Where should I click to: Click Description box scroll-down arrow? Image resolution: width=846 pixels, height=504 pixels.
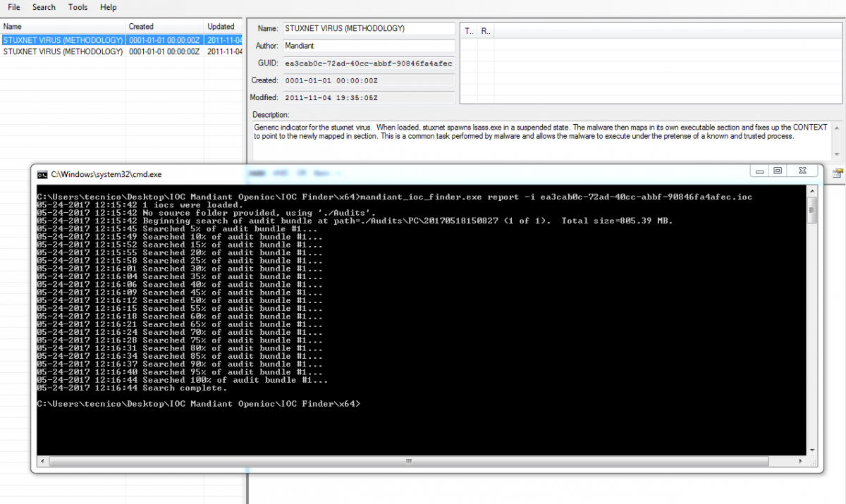point(836,154)
